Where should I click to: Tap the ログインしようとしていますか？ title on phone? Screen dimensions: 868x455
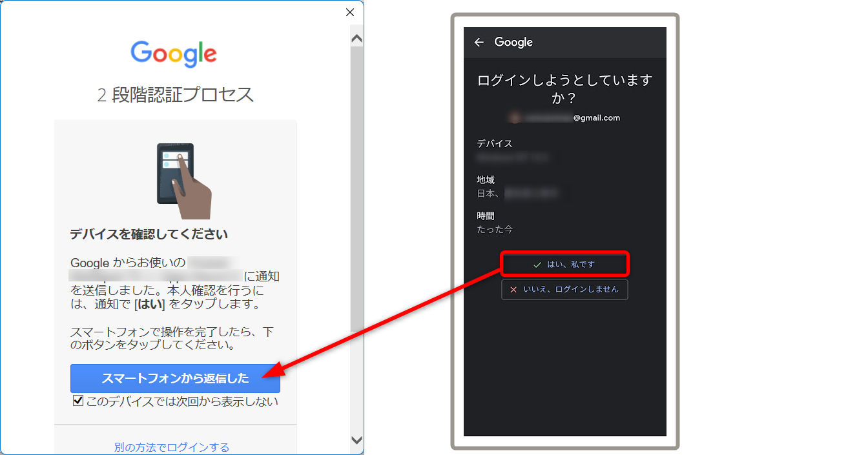pyautogui.click(x=564, y=90)
